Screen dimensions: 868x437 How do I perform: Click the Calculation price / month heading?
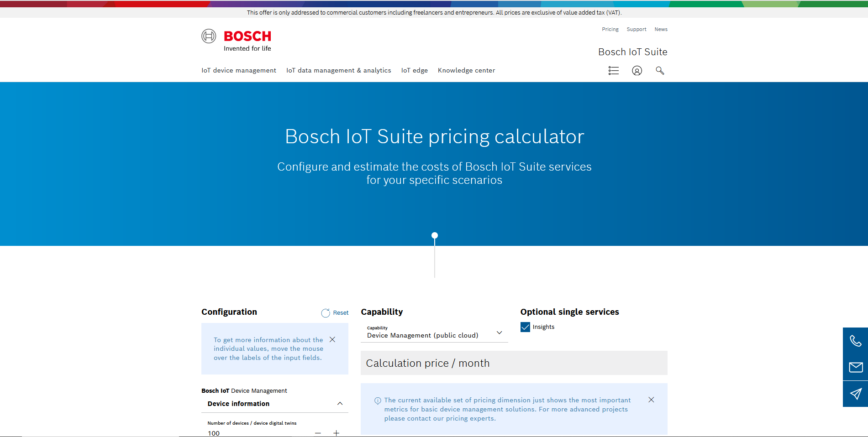[x=428, y=363]
